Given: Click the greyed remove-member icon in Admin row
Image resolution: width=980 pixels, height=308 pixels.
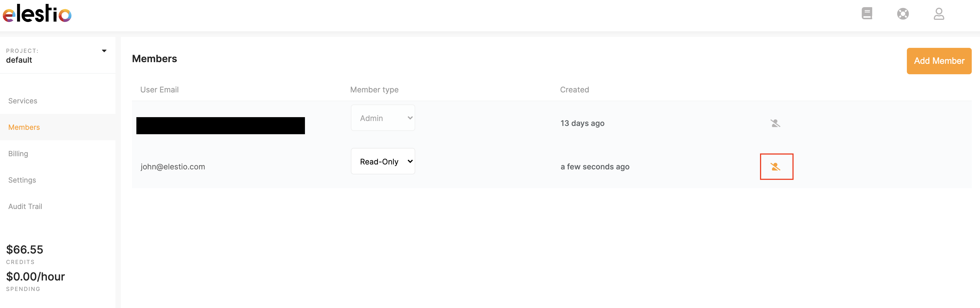Looking at the screenshot, I should click(775, 123).
